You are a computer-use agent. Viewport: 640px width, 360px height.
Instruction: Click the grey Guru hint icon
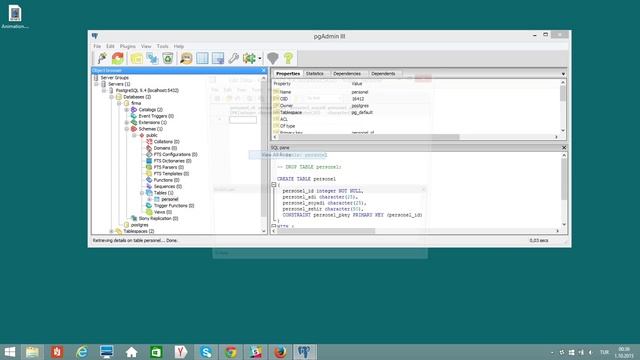273,58
